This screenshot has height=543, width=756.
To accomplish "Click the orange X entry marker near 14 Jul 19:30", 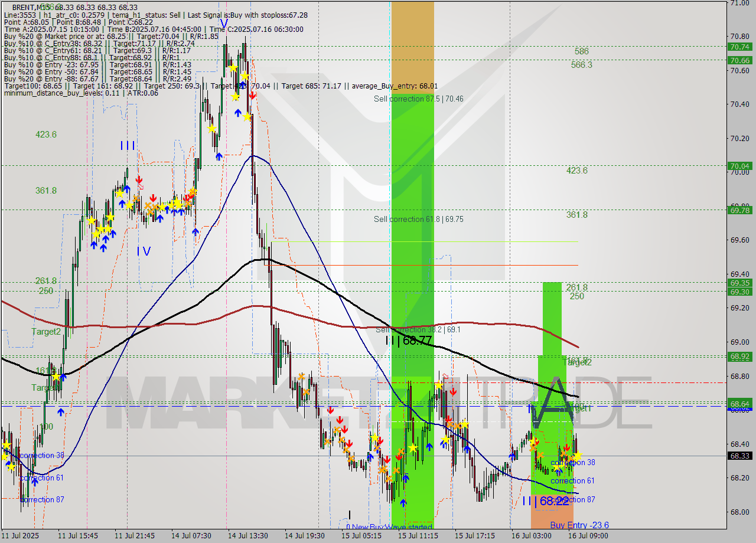I will click(301, 376).
